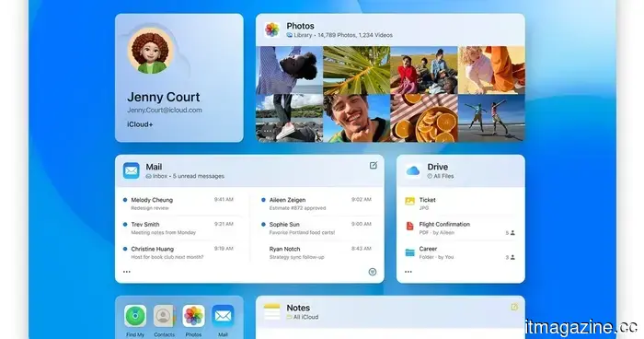Click the Notes app icon
This screenshot has width=644, height=339.
[x=272, y=312]
